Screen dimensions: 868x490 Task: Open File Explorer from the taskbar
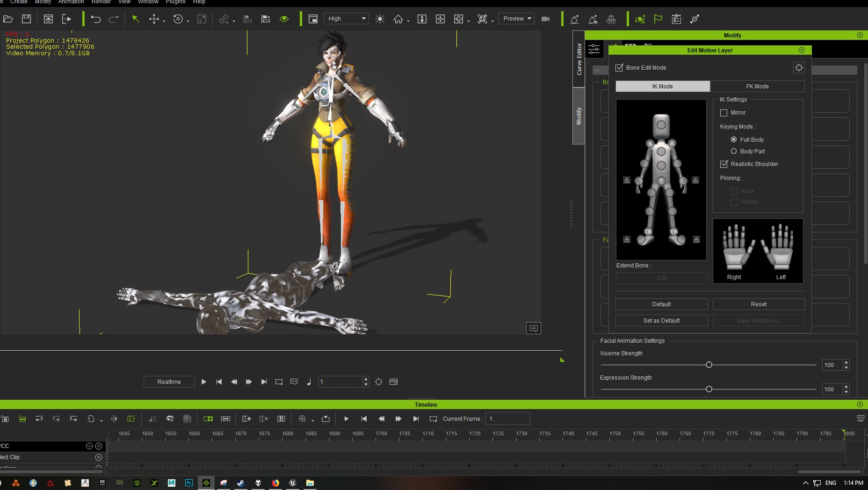pyautogui.click(x=310, y=483)
